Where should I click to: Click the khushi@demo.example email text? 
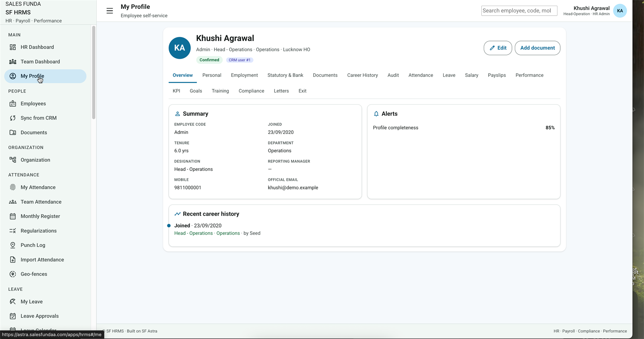[293, 188]
